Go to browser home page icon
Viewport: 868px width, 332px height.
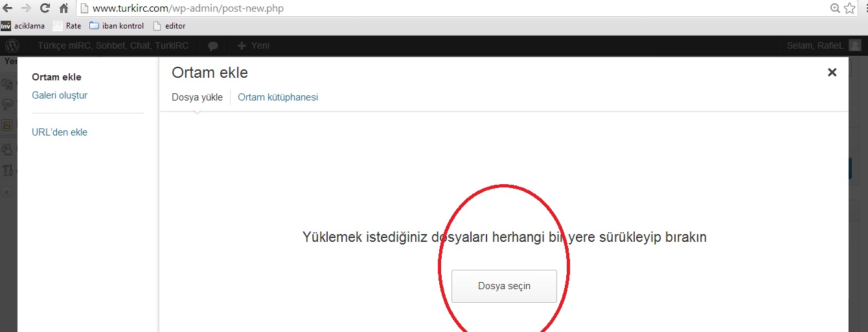tap(63, 8)
